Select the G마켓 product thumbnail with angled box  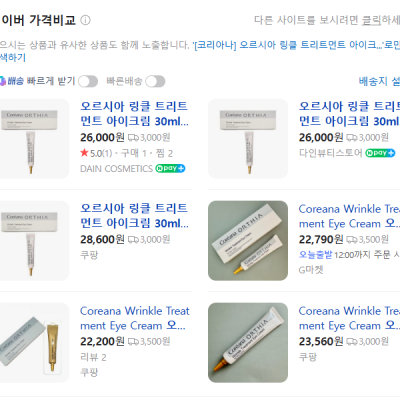point(248,240)
